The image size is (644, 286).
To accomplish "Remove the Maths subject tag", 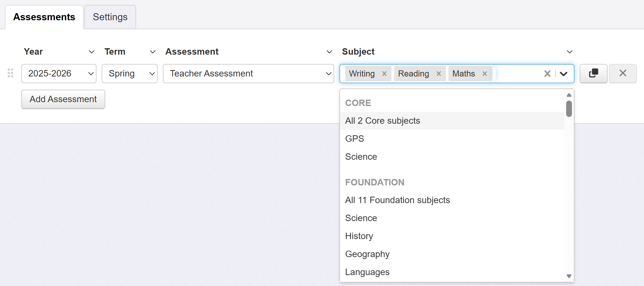I will [484, 74].
